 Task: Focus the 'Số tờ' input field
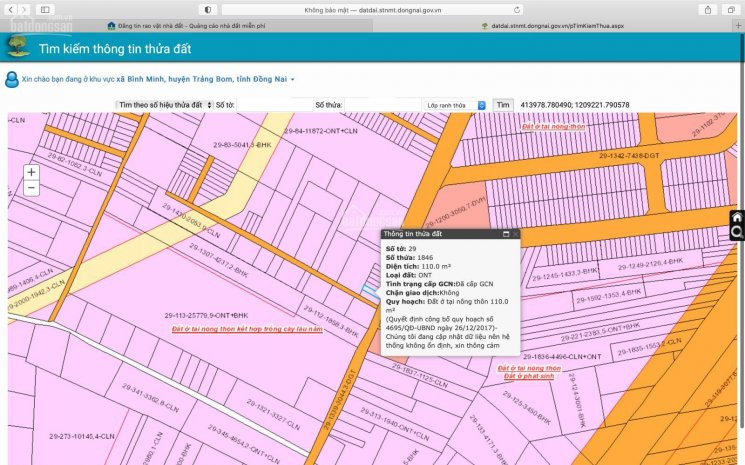click(x=274, y=105)
